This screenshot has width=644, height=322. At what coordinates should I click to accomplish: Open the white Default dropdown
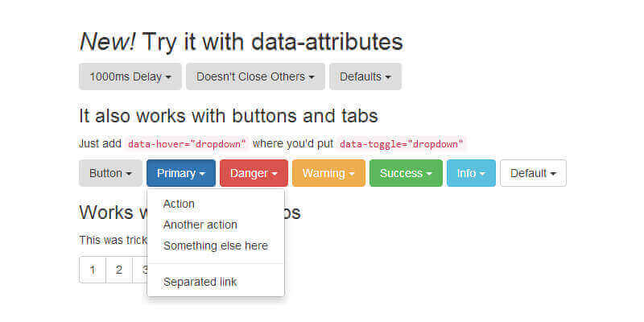point(533,173)
